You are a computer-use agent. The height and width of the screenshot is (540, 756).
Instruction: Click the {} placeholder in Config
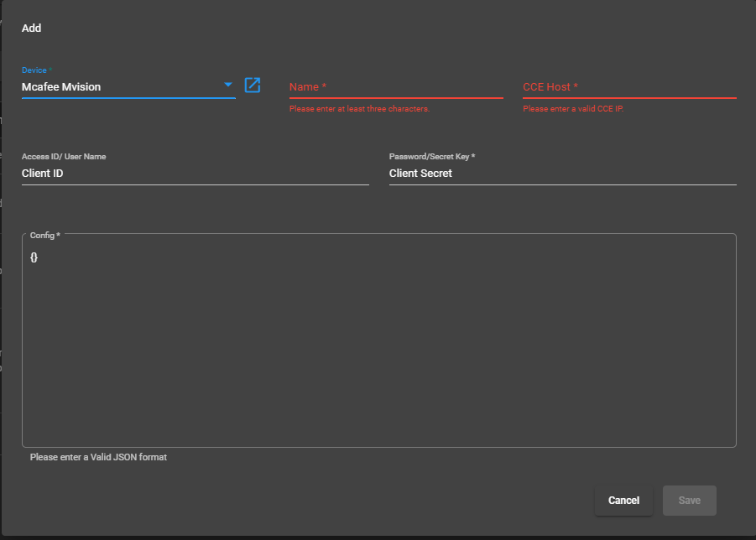34,257
